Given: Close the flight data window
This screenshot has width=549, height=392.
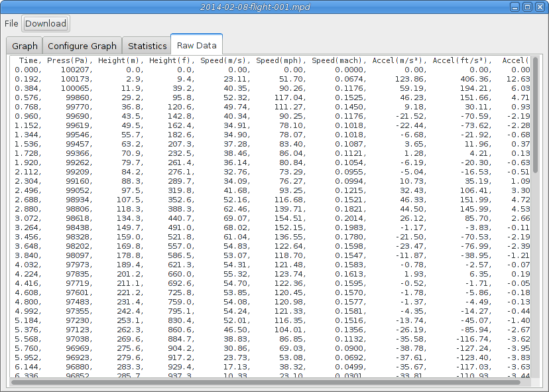Looking at the screenshot, I should point(539,7).
